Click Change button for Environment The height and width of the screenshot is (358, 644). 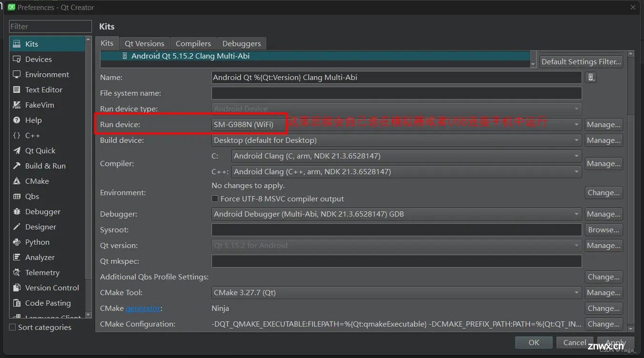pos(604,193)
